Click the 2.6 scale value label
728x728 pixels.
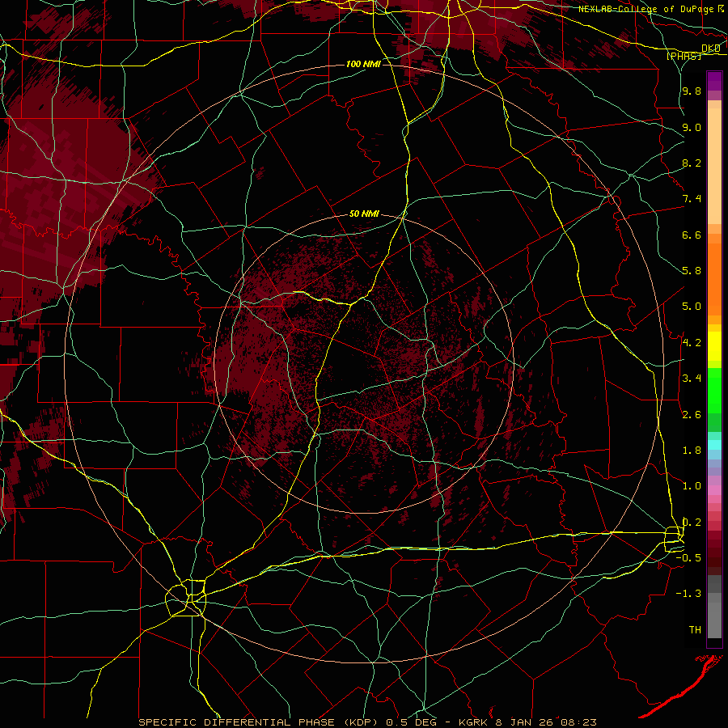coord(692,414)
